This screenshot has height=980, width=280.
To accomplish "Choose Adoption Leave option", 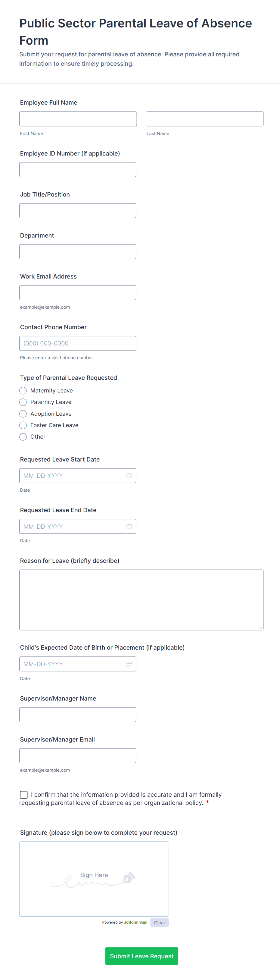I will pos(23,414).
